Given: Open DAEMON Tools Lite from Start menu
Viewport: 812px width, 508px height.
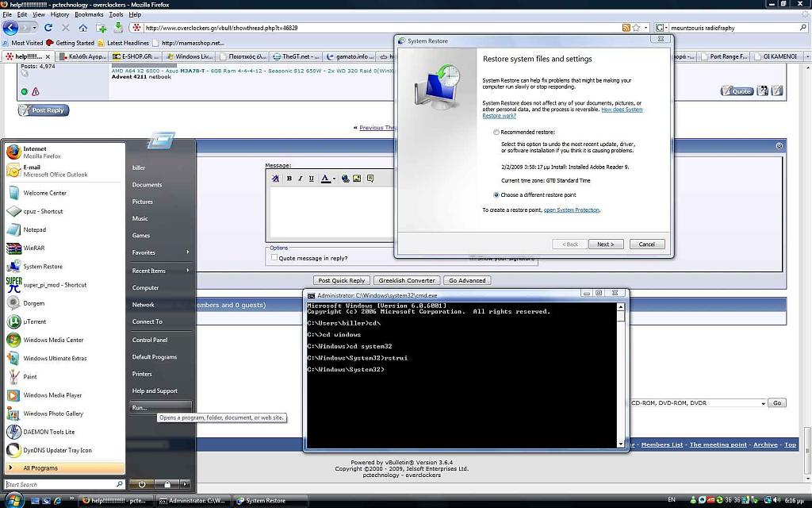Looking at the screenshot, I should coord(65,432).
